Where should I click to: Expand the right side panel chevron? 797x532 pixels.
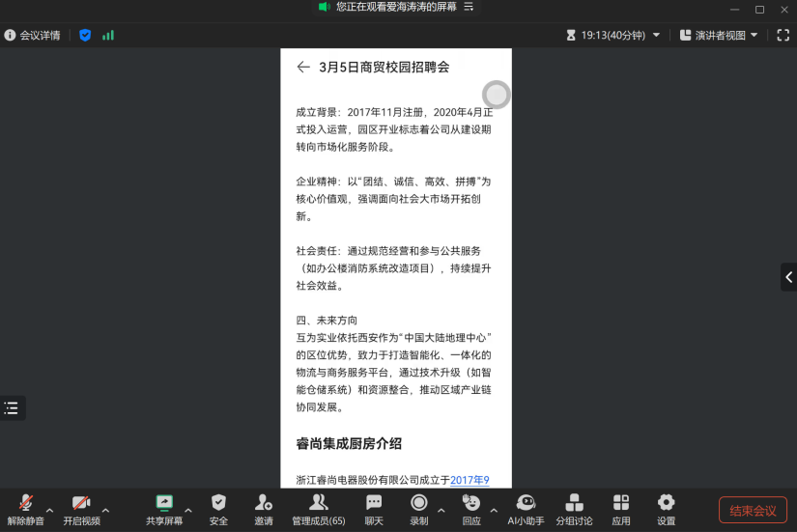point(788,278)
